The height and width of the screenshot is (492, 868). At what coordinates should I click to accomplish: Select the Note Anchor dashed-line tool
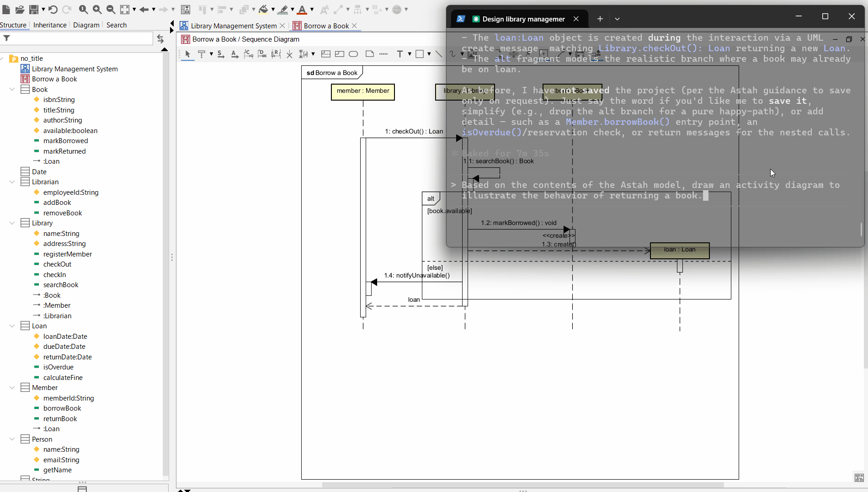point(383,54)
